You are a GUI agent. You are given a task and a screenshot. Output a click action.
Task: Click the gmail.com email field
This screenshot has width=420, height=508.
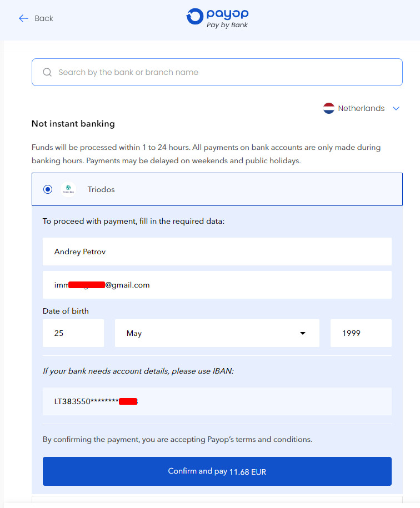(x=217, y=285)
